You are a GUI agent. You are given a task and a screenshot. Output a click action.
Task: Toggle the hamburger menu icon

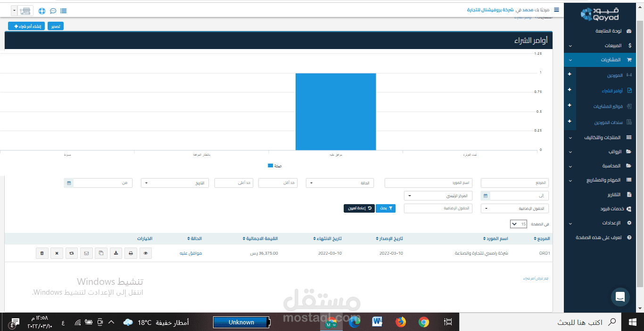click(x=556, y=9)
